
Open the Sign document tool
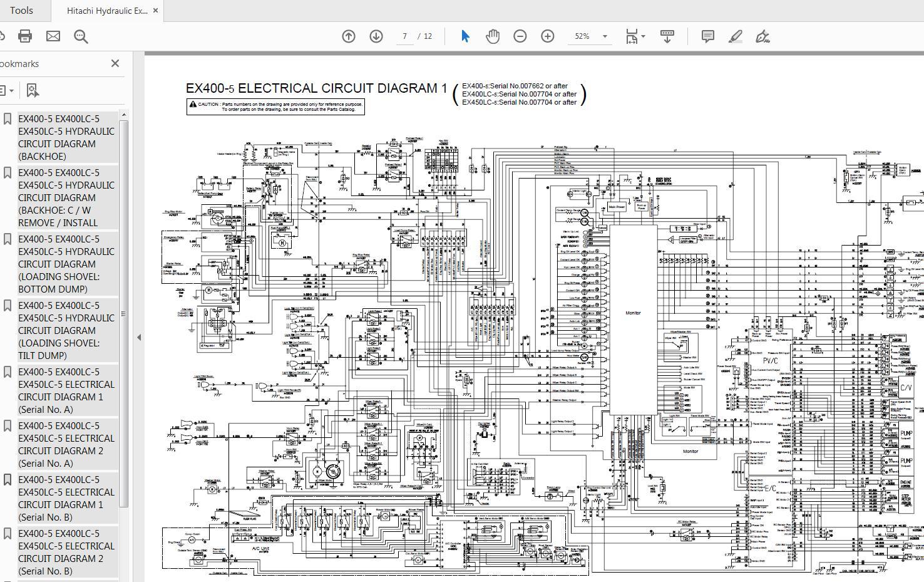tap(762, 36)
